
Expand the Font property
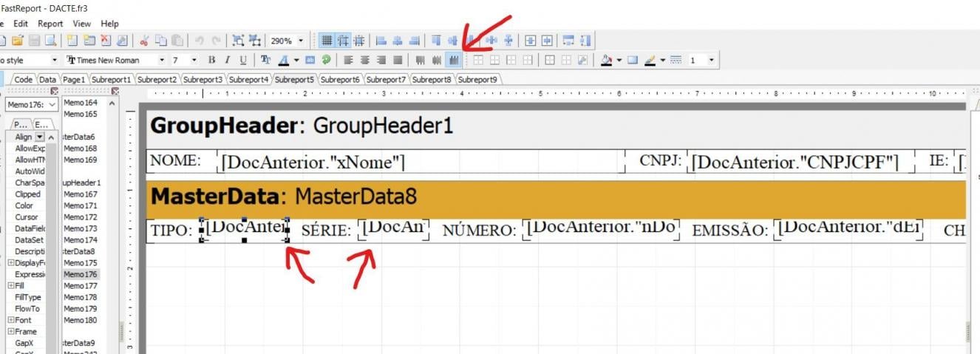tap(10, 320)
